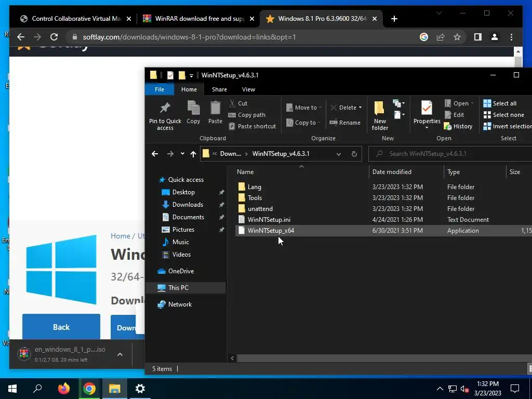532x399 pixels.
Task: View file History in ribbon
Action: [x=458, y=126]
